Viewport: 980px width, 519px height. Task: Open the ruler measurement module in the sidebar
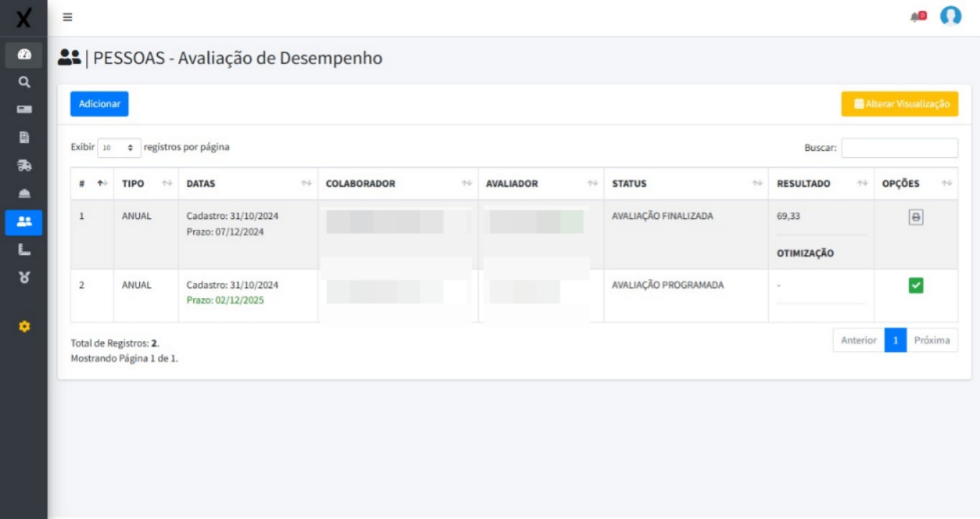click(x=24, y=249)
